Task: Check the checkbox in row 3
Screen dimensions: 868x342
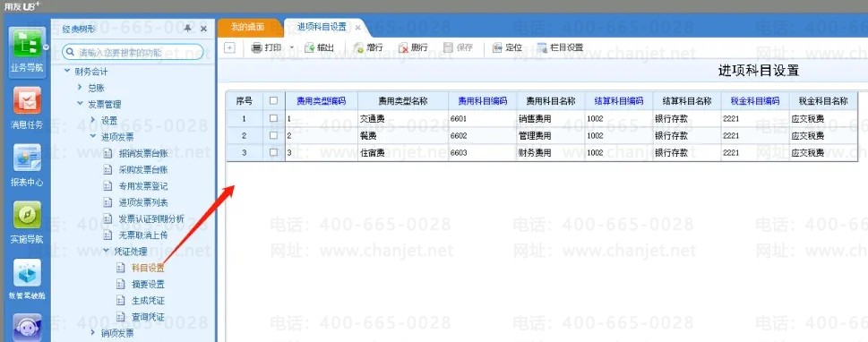Action: tap(273, 153)
